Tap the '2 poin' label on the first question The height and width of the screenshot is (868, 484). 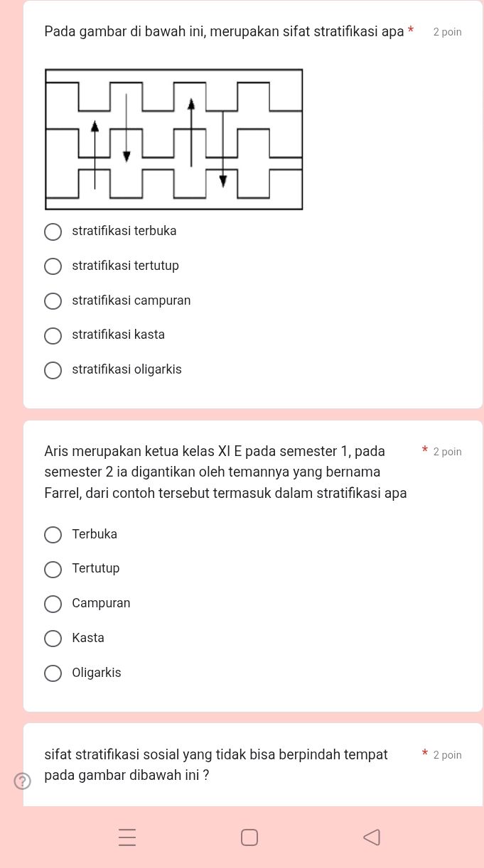[447, 31]
